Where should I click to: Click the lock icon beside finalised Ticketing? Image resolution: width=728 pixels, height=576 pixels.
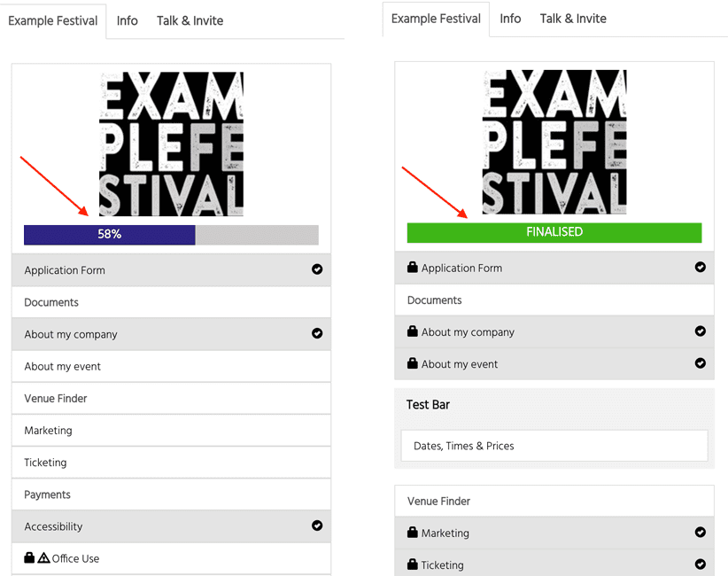point(413,564)
